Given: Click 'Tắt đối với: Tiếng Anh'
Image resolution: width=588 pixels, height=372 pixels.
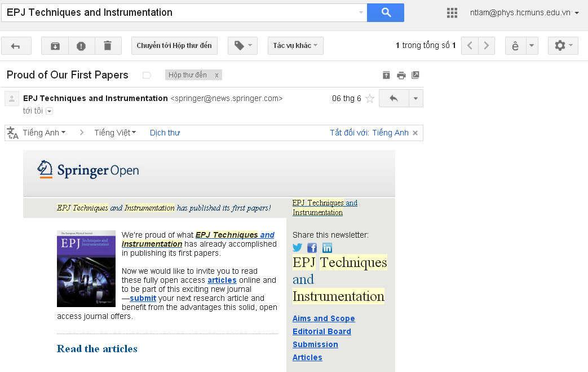Looking at the screenshot, I should tap(369, 133).
